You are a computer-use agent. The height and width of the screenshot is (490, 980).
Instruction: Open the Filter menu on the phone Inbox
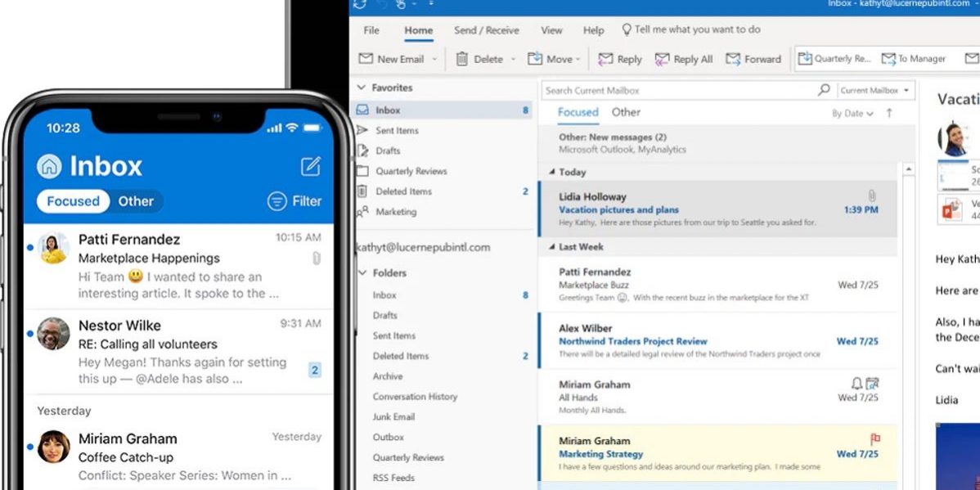pyautogui.click(x=294, y=201)
